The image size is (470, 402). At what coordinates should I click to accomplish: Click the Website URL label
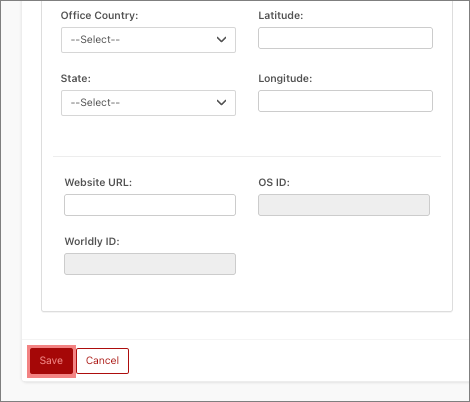(98, 183)
